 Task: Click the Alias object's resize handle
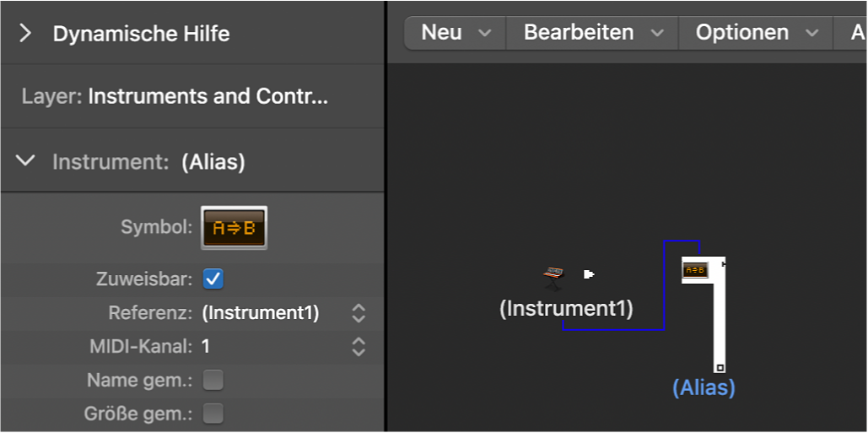click(x=720, y=367)
